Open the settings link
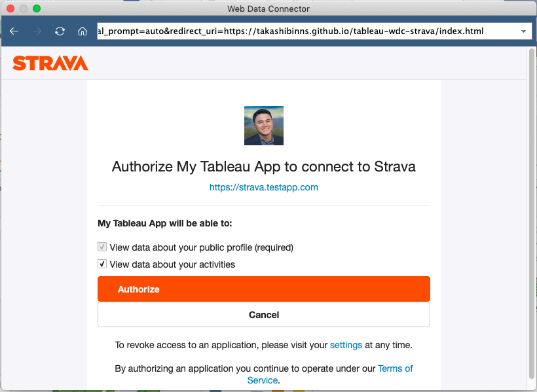Screen dimensions: 537x392 coord(346,345)
